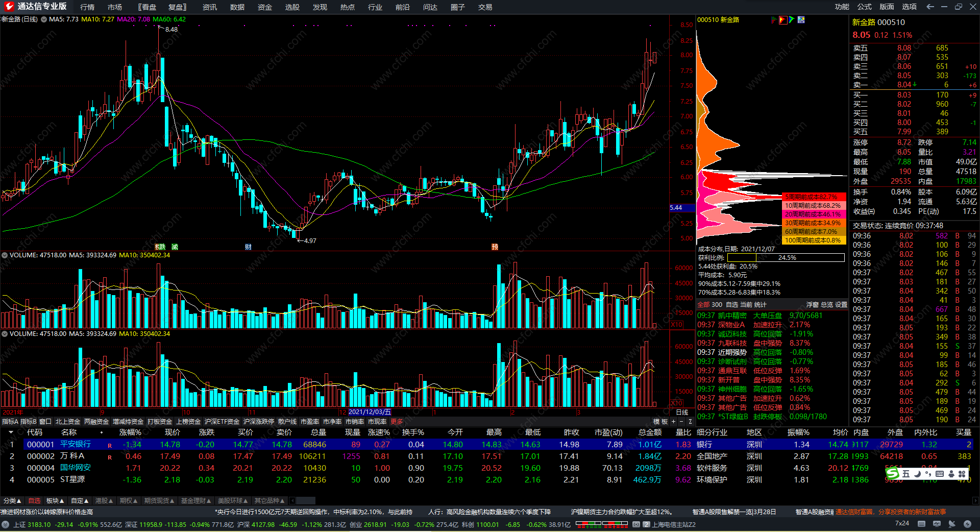Image resolution: width=980 pixels, height=532 pixels.
Task: Switch to 复盘 mode in top bar
Action: click(x=177, y=7)
